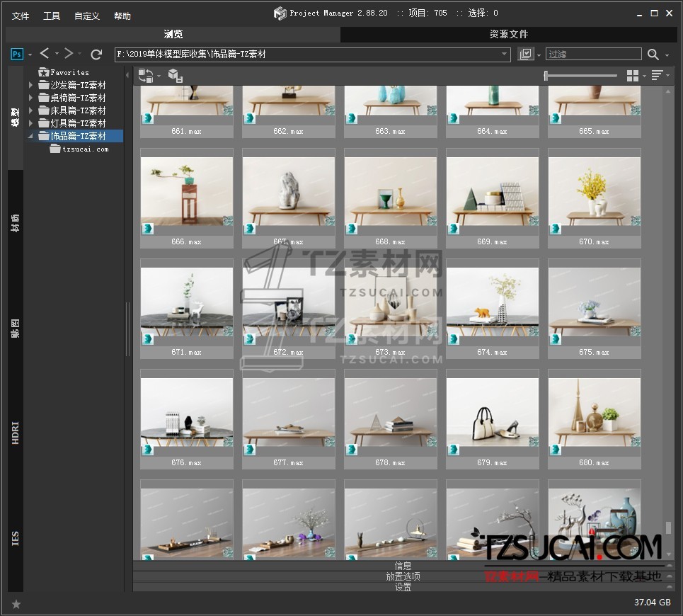The width and height of the screenshot is (683, 616).
Task: Open the 设置 panel bar
Action: (x=403, y=587)
